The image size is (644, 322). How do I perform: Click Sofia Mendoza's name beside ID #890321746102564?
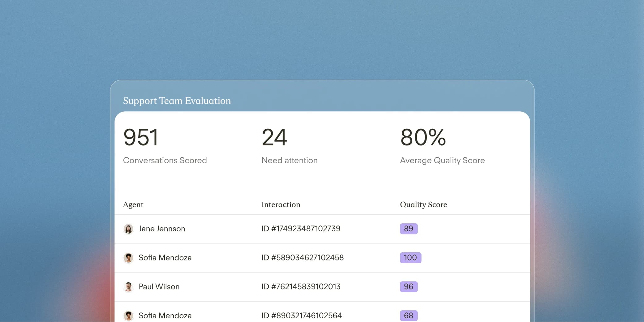pos(165,316)
